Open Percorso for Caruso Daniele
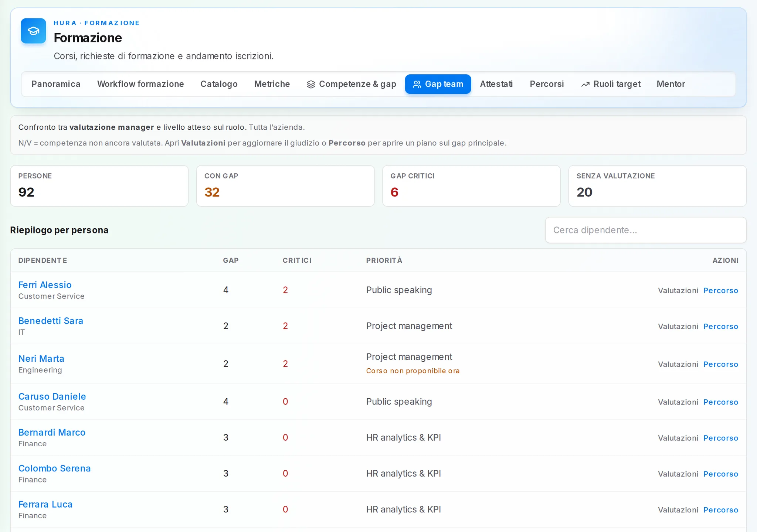757x532 pixels. tap(720, 402)
